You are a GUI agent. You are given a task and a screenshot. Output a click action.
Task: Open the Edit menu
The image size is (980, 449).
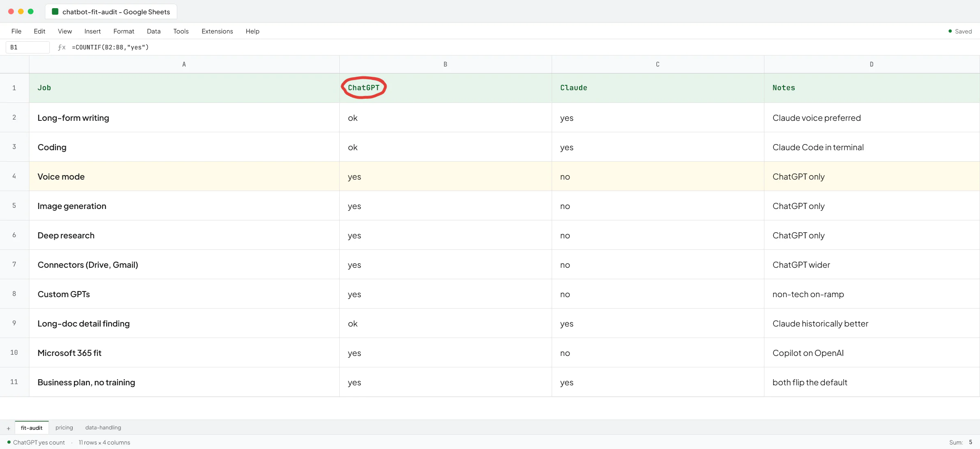point(40,31)
